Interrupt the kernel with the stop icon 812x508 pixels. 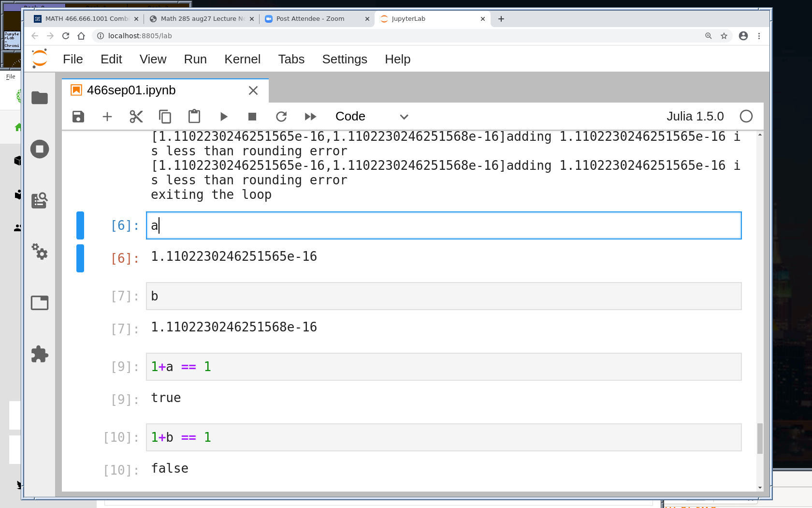point(252,117)
